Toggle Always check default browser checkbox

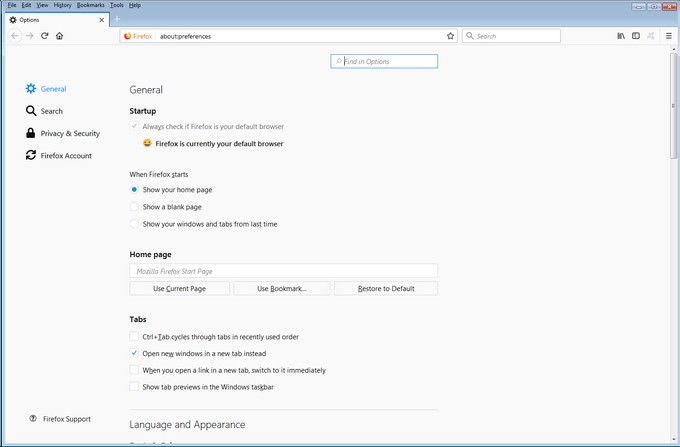pyautogui.click(x=134, y=126)
